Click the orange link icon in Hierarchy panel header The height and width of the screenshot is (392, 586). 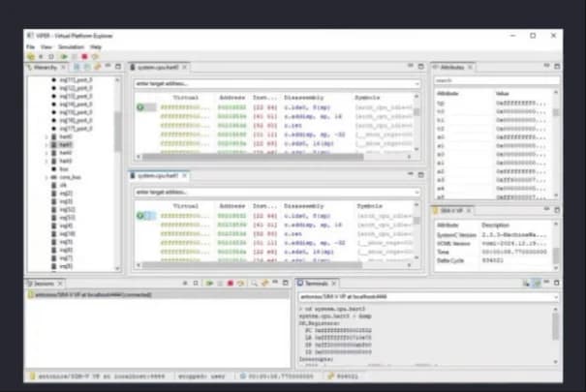pyautogui.click(x=98, y=67)
